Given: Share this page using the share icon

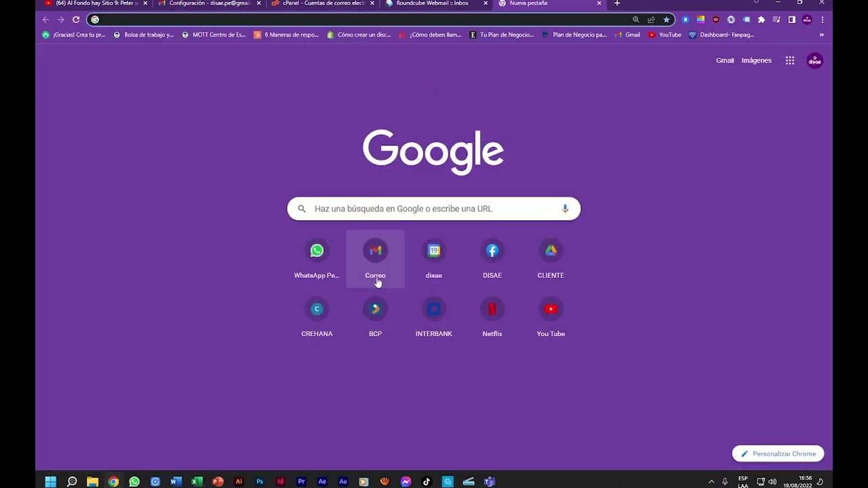Looking at the screenshot, I should pyautogui.click(x=651, y=20).
